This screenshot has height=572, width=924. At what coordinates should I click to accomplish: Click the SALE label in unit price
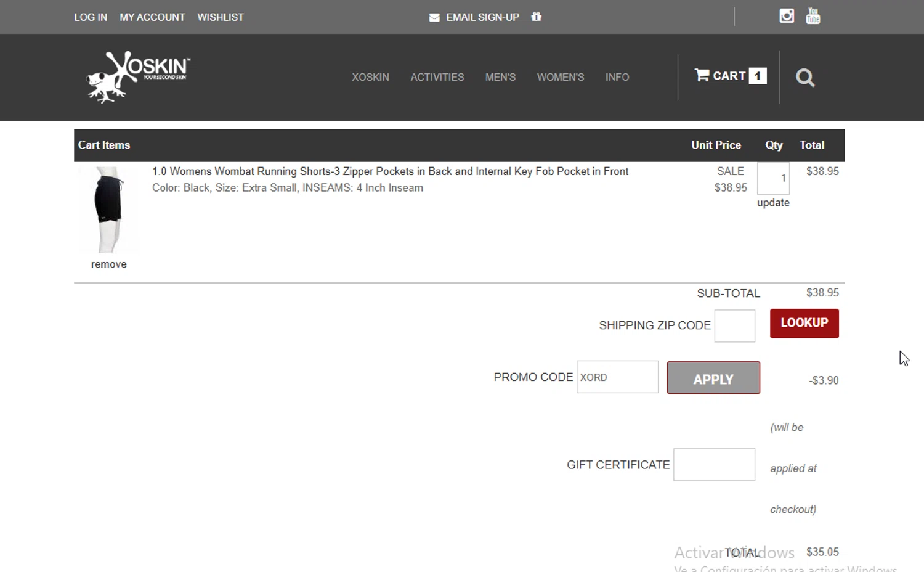click(x=731, y=171)
